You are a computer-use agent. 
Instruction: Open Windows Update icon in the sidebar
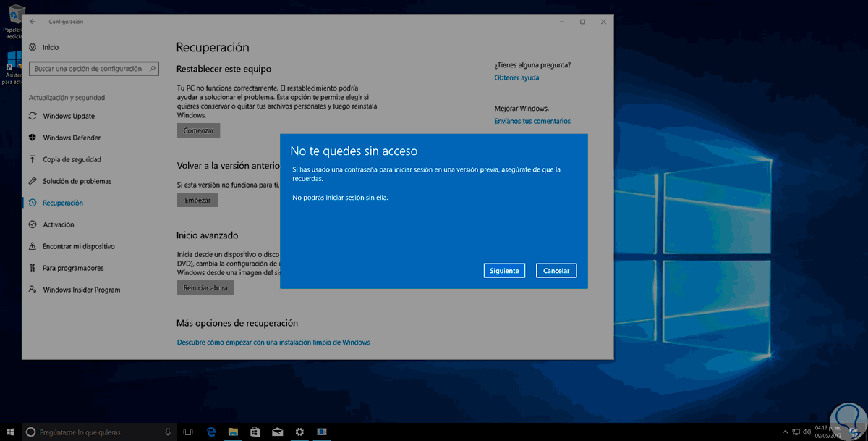tap(33, 116)
